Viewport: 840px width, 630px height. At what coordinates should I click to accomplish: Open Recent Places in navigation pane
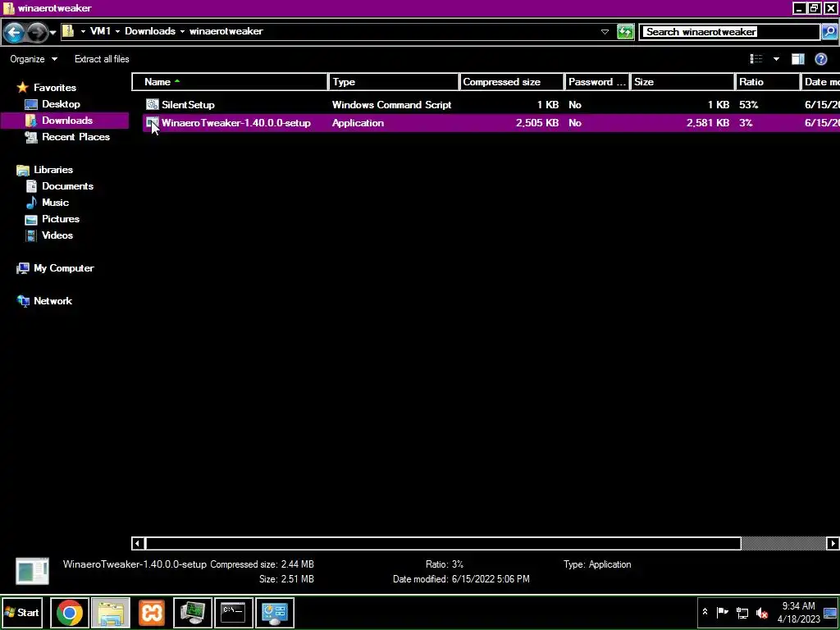pyautogui.click(x=76, y=137)
